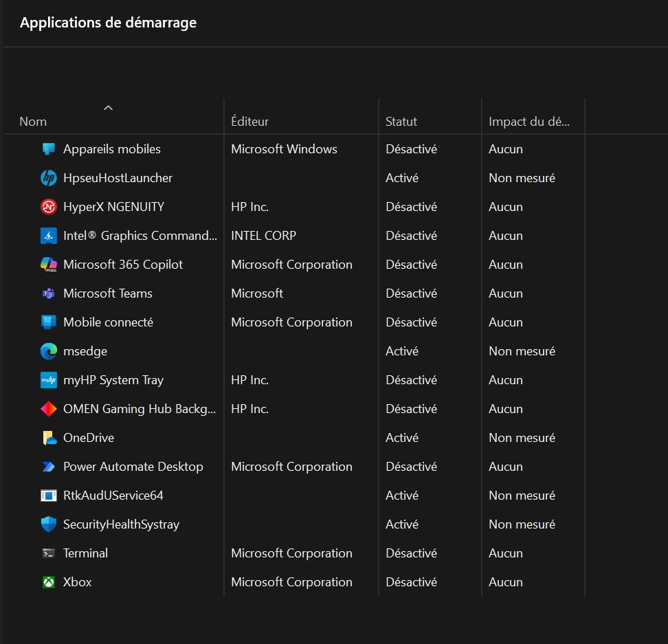Viewport: 668px width, 644px height.
Task: Select the msedge browser icon
Action: point(49,351)
